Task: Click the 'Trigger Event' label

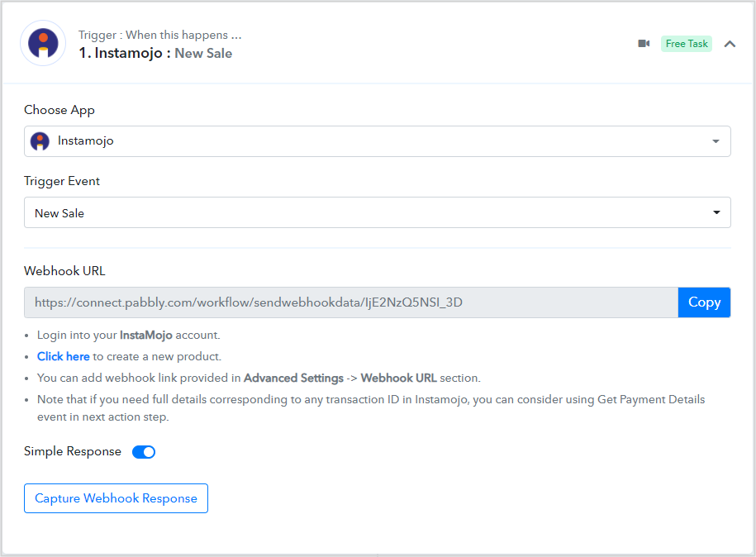Action: [x=62, y=181]
